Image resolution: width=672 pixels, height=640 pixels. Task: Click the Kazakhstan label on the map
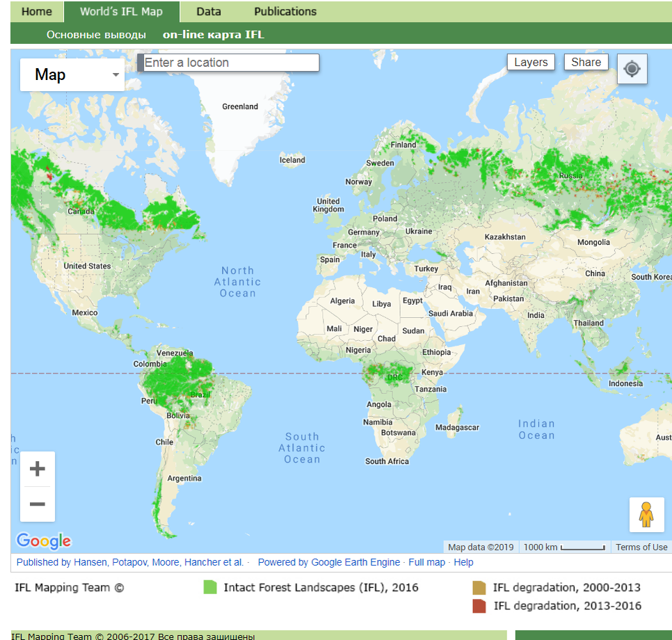(505, 237)
